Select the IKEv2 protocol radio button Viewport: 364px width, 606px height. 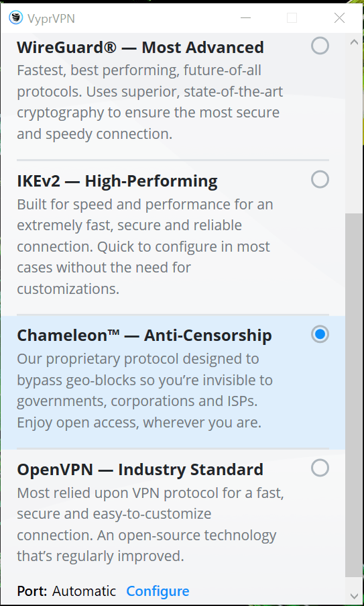point(320,179)
